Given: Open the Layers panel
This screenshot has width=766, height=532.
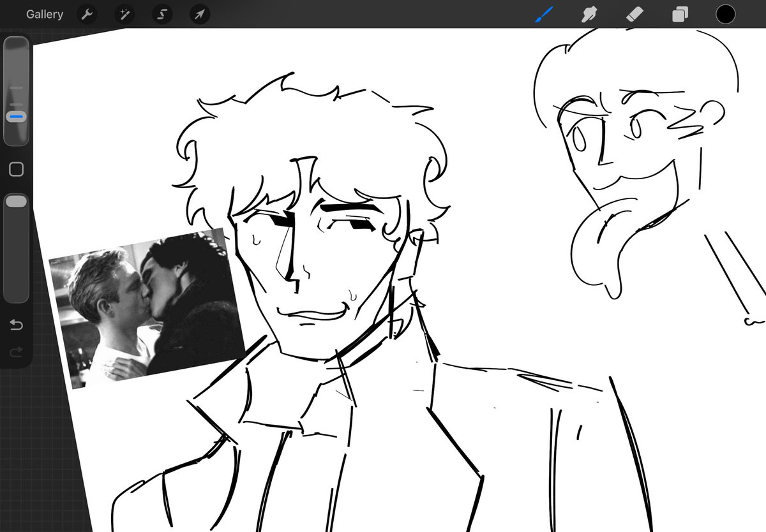Looking at the screenshot, I should [680, 14].
